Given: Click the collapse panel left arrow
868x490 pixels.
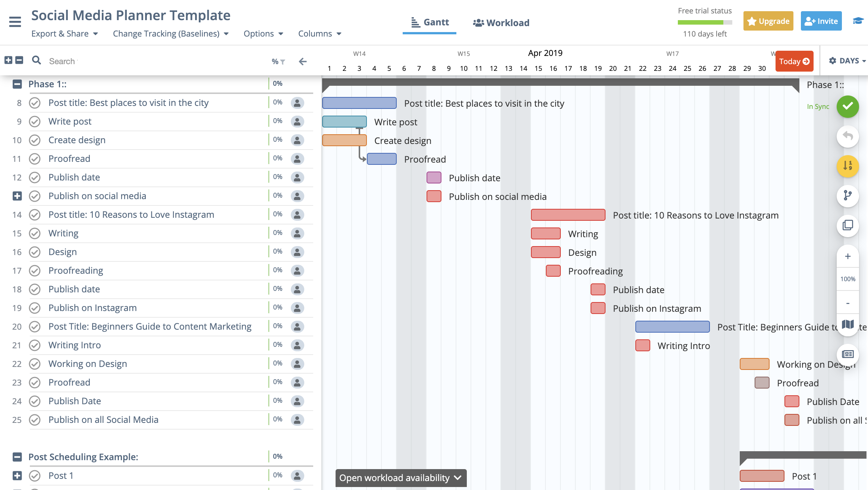Looking at the screenshot, I should [303, 62].
